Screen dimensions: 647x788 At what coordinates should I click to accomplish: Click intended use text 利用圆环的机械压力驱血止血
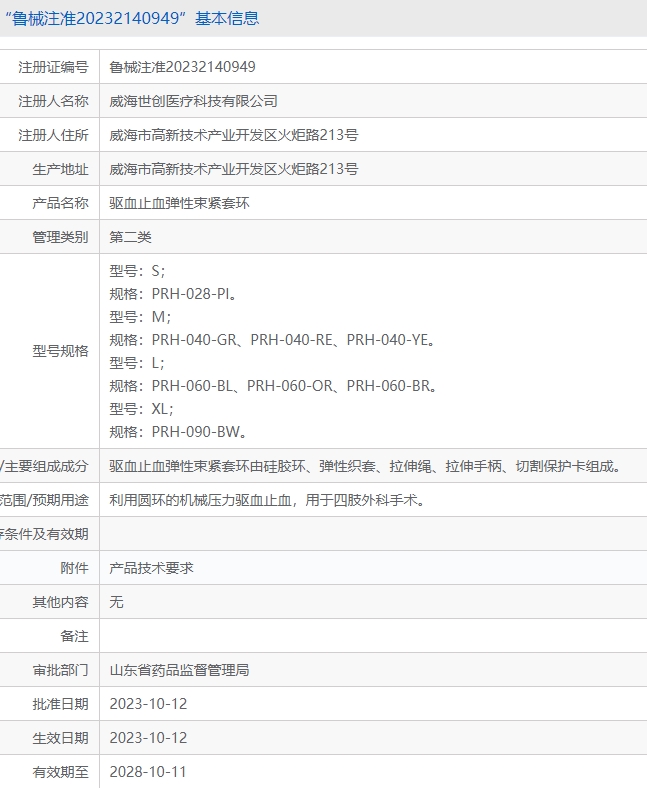(x=267, y=500)
